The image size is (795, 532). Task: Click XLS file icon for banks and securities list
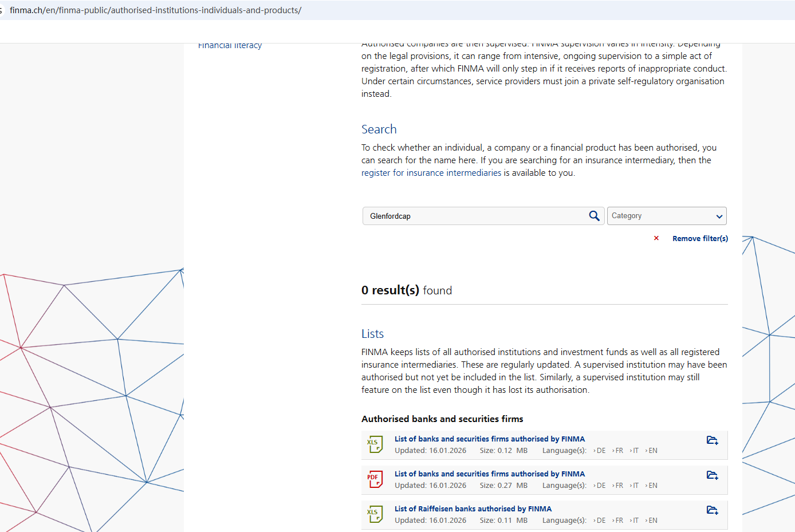click(375, 444)
